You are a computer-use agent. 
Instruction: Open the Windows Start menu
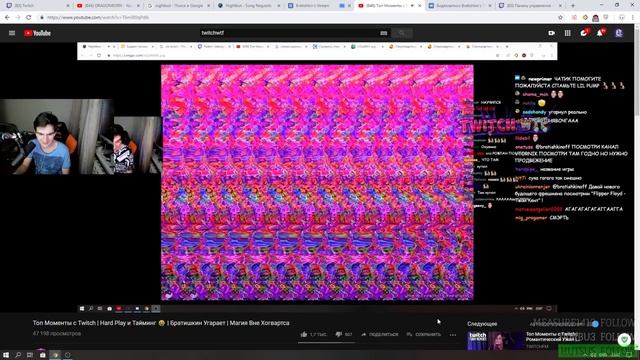tap(6, 355)
